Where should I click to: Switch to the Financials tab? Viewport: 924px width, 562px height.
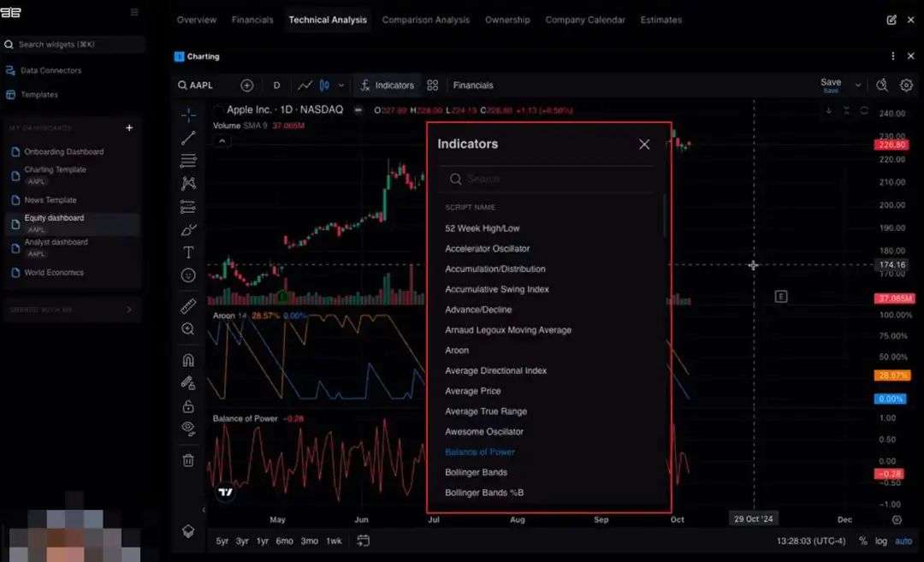pyautogui.click(x=252, y=20)
